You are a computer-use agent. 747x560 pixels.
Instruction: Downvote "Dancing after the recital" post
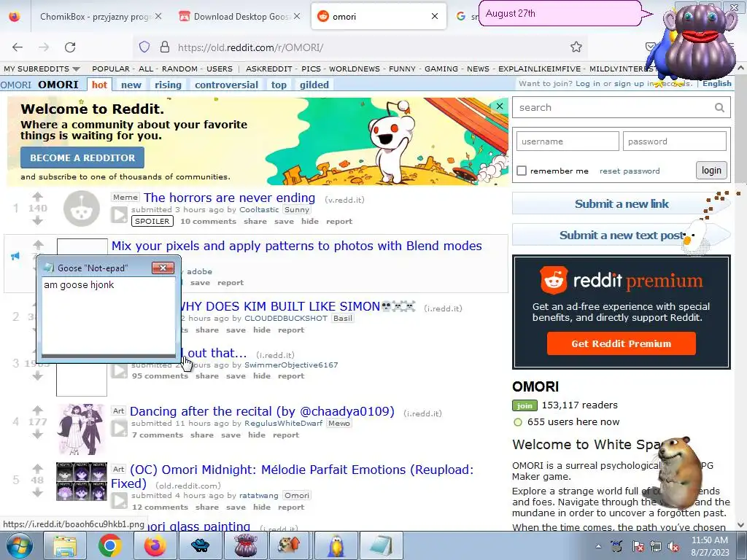tap(38, 434)
